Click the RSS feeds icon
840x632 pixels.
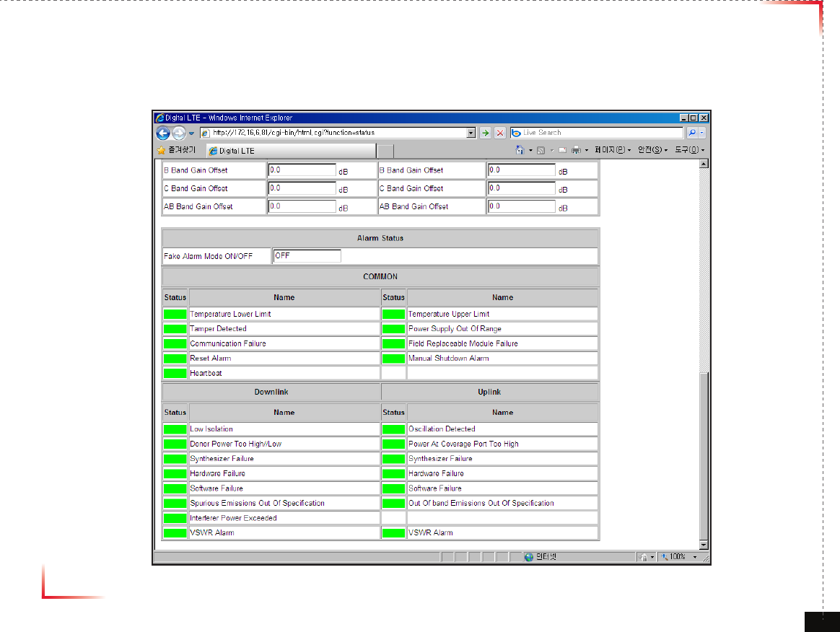tap(541, 151)
